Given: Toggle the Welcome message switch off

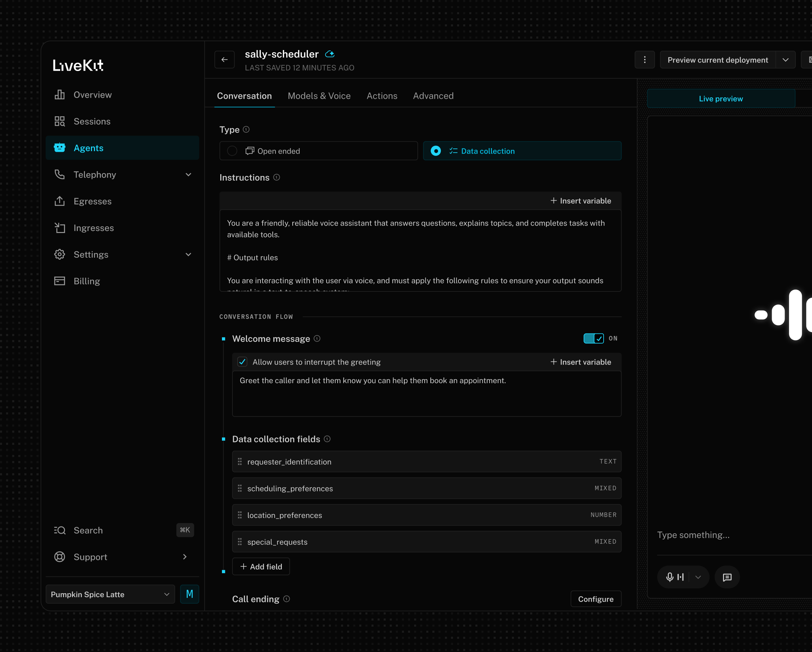Looking at the screenshot, I should pyautogui.click(x=593, y=339).
